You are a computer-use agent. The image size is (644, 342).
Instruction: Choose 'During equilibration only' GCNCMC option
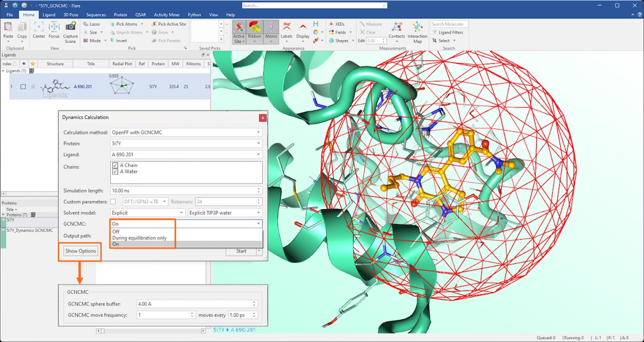pyautogui.click(x=140, y=237)
